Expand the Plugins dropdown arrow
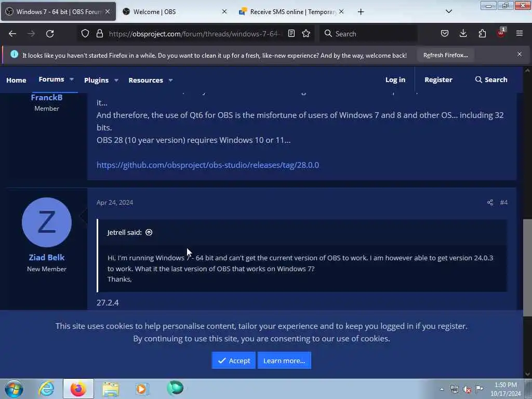This screenshot has height=399, width=532. click(116, 81)
